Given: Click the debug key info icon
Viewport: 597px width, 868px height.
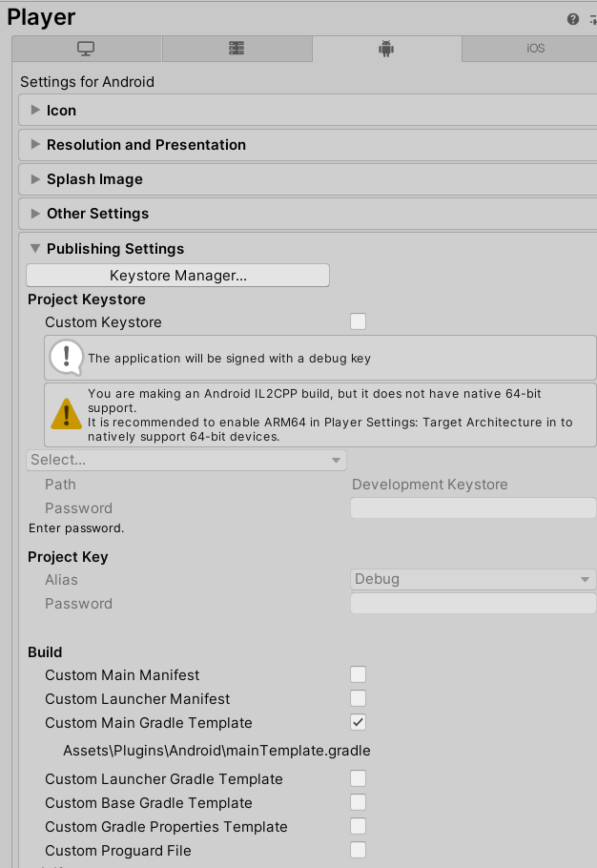Looking at the screenshot, I should (67, 358).
